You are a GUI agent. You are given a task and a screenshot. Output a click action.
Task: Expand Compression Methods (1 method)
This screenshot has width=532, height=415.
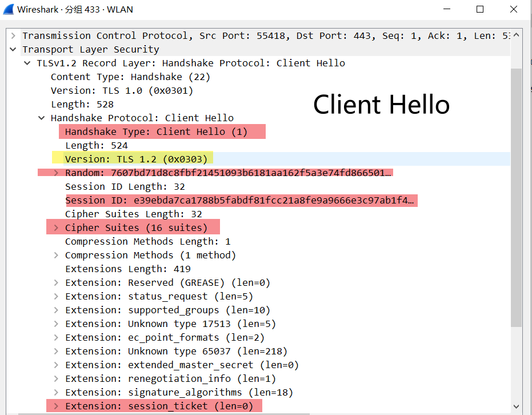(56, 256)
